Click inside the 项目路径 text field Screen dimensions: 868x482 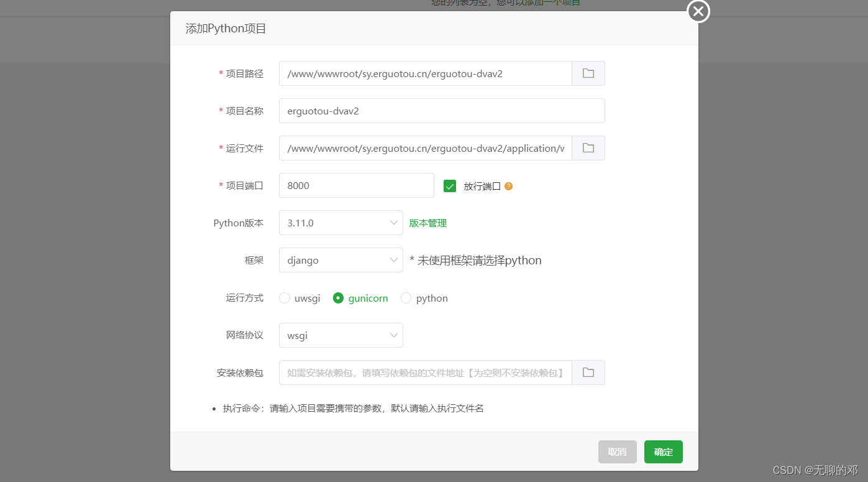(x=425, y=73)
